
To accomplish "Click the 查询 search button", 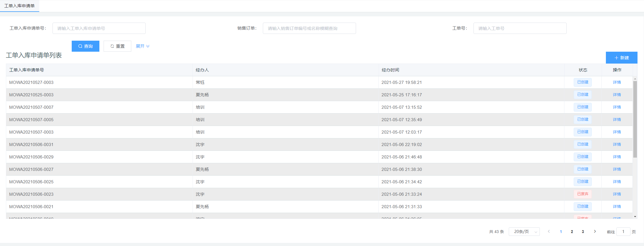I will 85,46.
